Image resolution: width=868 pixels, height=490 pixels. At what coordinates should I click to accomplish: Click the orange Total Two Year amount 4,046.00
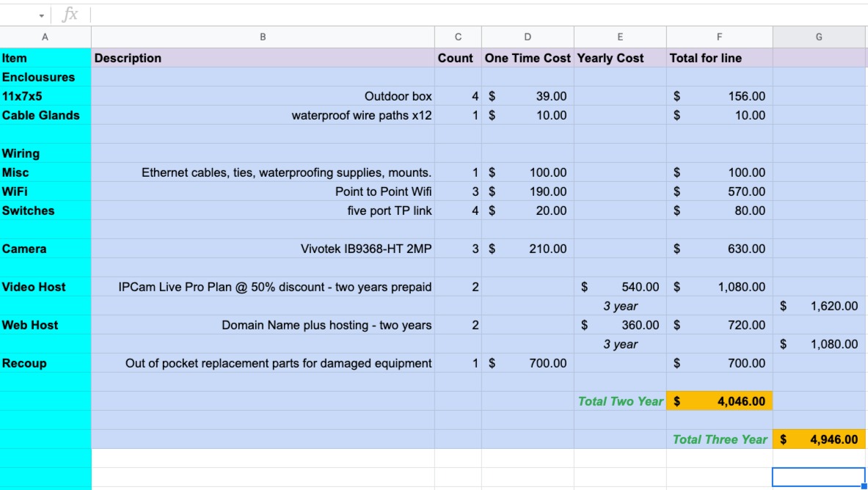pyautogui.click(x=719, y=401)
